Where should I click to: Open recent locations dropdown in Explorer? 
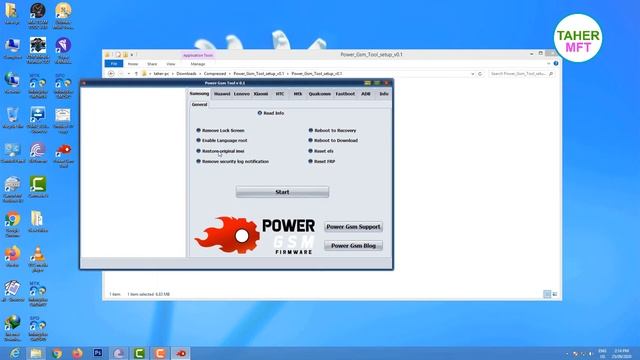[x=129, y=74]
